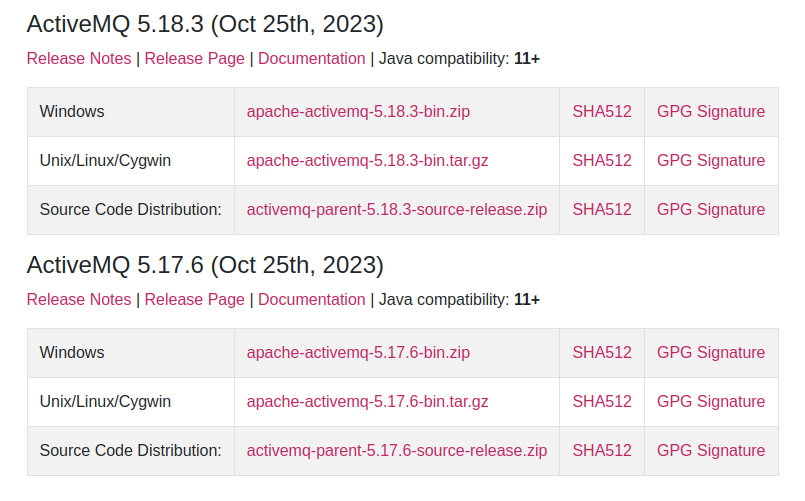
Task: Open Release Page for ActiveMQ 5.18.3
Action: [x=195, y=59]
